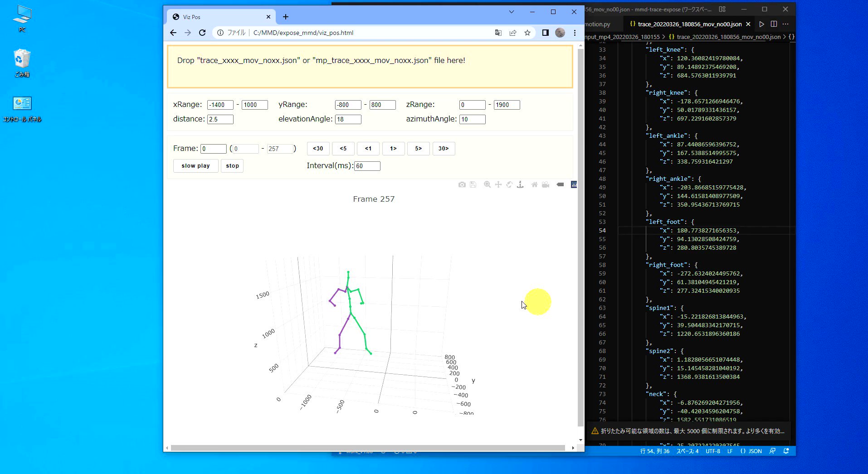The image size is (868, 474).
Task: Reset camera to default home view
Action: pyautogui.click(x=535, y=184)
